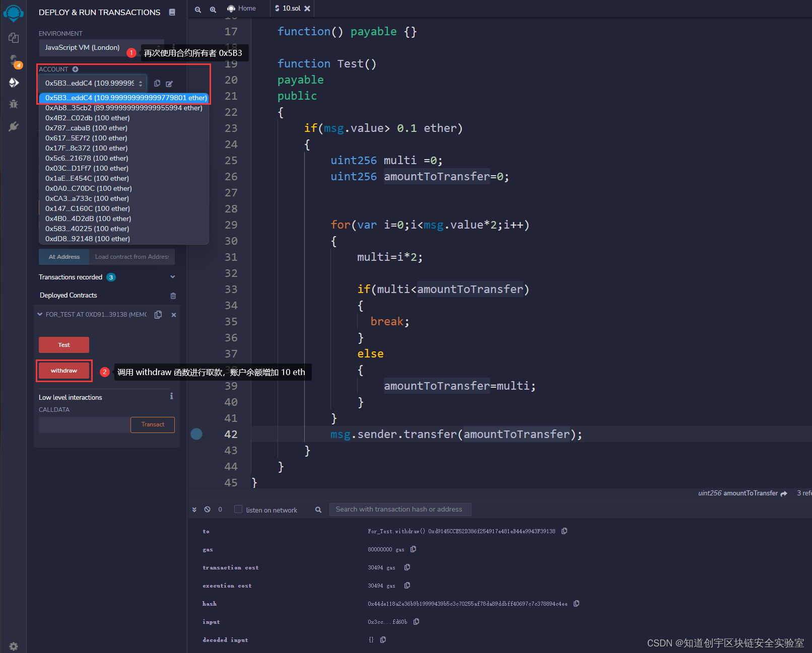812x653 pixels.
Task: Select account 0x1aE...E454C
Action: tap(124, 178)
